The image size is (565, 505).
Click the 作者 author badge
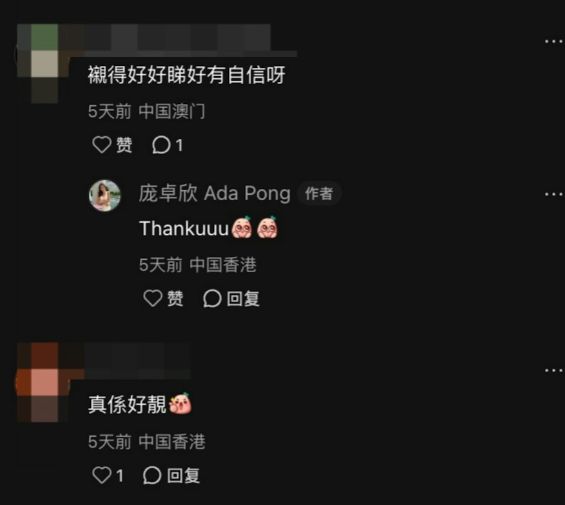click(319, 194)
